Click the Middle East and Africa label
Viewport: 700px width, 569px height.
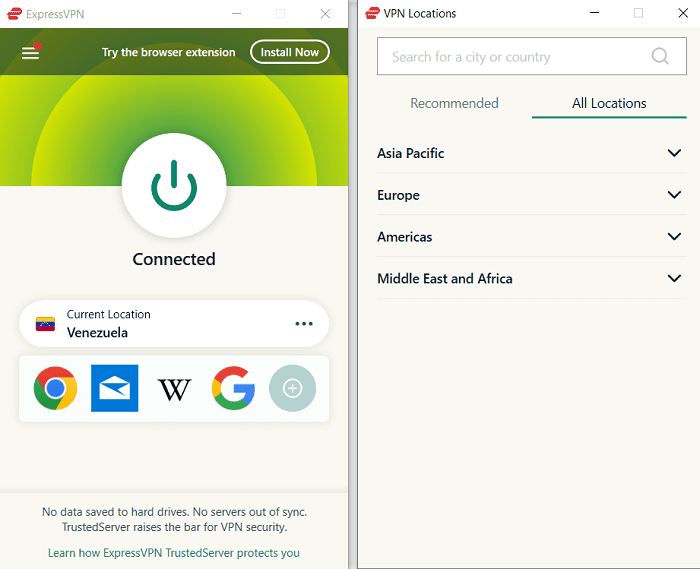tap(445, 279)
